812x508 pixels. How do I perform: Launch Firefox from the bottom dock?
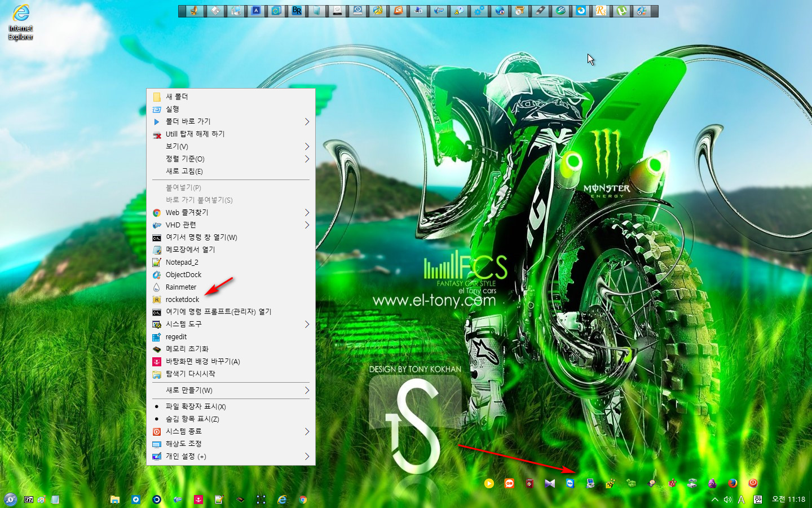tap(732, 483)
